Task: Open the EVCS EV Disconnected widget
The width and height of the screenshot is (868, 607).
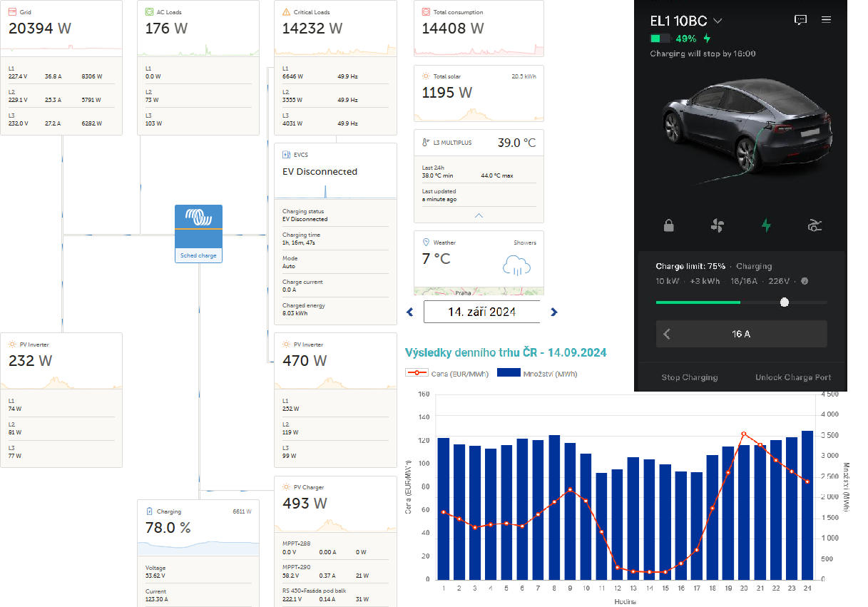Action: [335, 171]
